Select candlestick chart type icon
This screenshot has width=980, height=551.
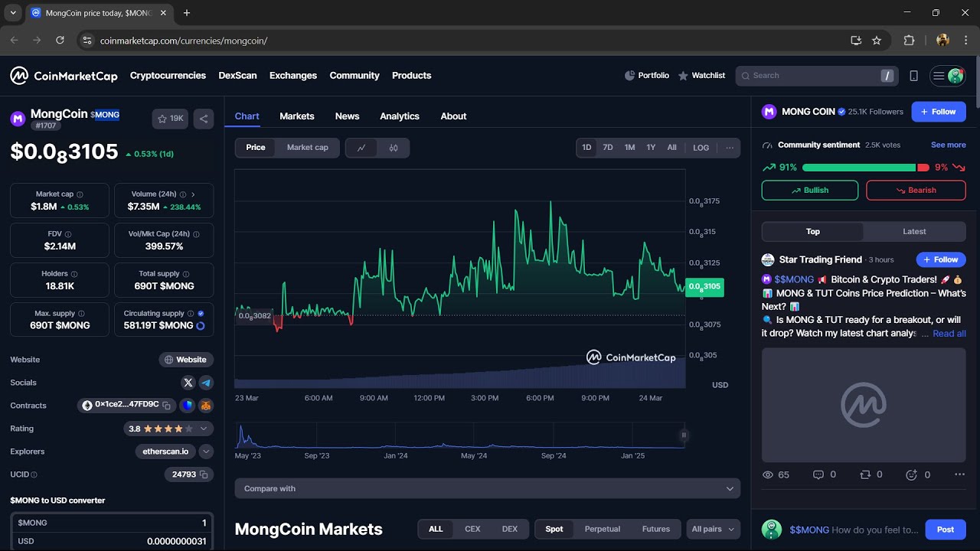394,148
